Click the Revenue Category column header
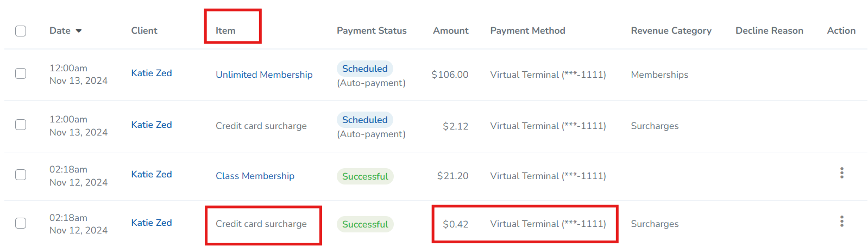This screenshot has height=246, width=868. tap(671, 30)
